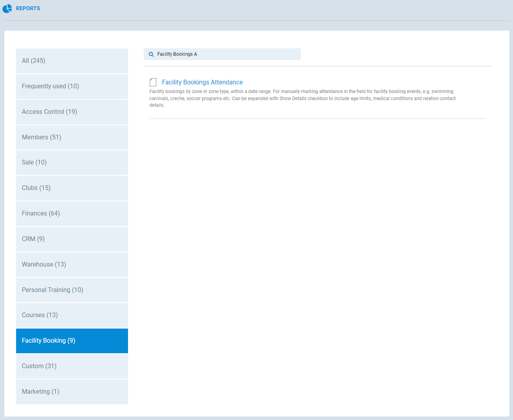Open the Clubs (15) category
The width and height of the screenshot is (513, 420).
(72, 188)
